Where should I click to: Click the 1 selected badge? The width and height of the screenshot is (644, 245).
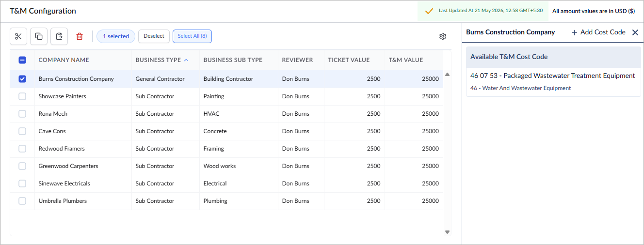tap(116, 36)
